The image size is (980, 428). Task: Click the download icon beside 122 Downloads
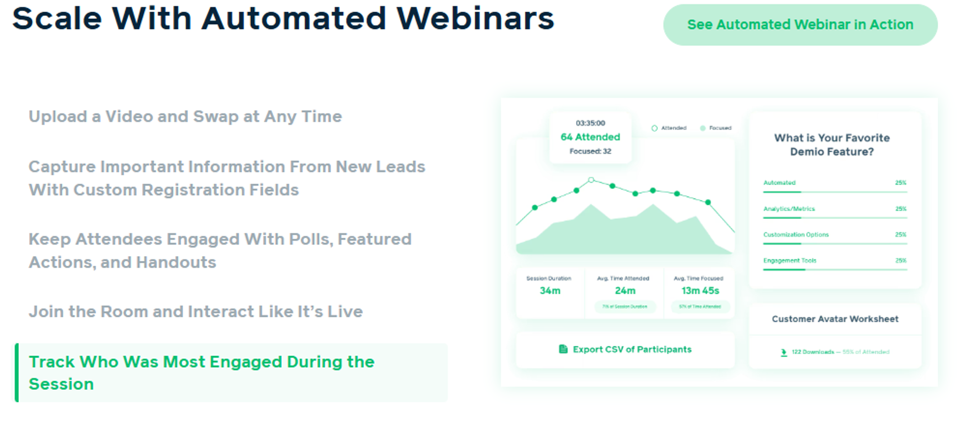point(783,352)
